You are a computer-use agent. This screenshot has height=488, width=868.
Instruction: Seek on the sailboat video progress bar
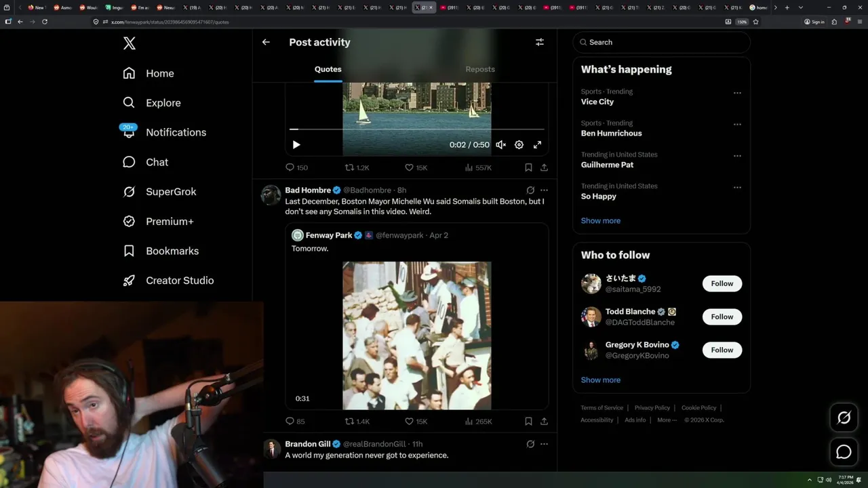[x=417, y=129]
